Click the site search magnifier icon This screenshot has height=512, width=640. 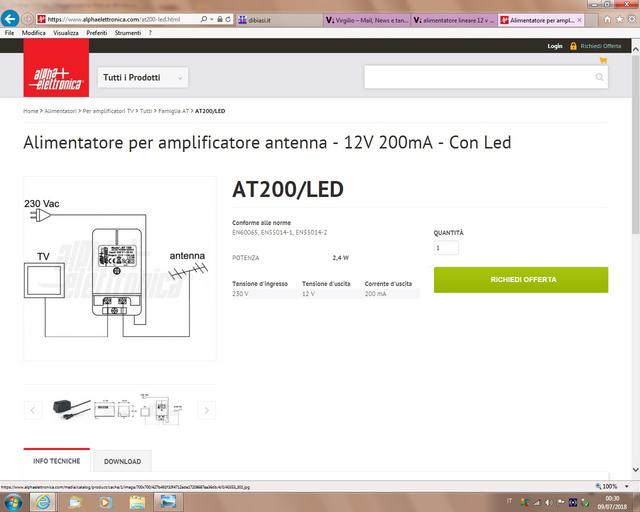(x=599, y=77)
